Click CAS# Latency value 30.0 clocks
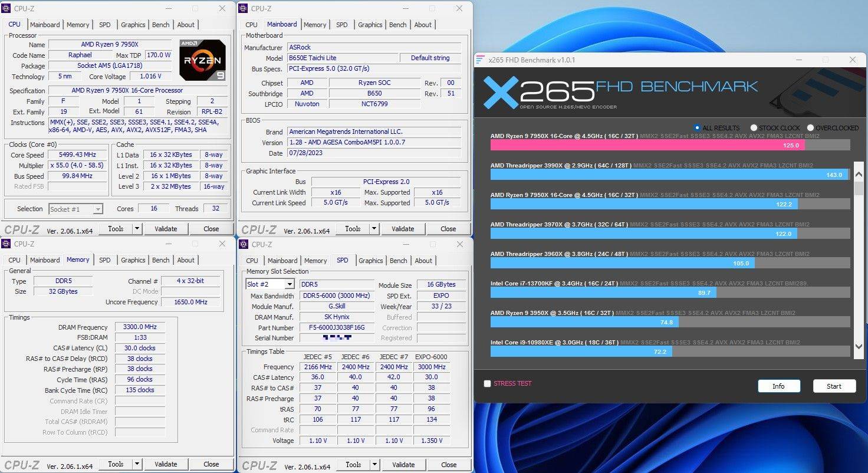 pyautogui.click(x=140, y=348)
